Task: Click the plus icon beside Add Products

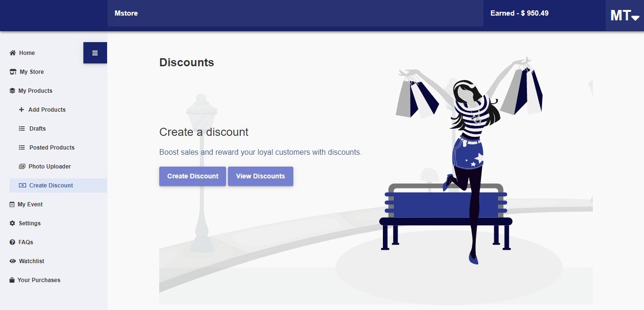Action: (x=21, y=110)
